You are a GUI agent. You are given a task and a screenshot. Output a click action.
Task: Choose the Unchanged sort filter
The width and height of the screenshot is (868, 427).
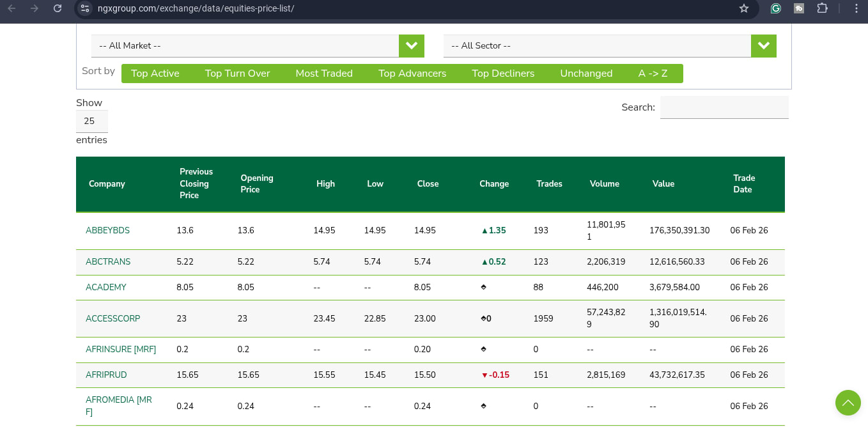point(586,74)
